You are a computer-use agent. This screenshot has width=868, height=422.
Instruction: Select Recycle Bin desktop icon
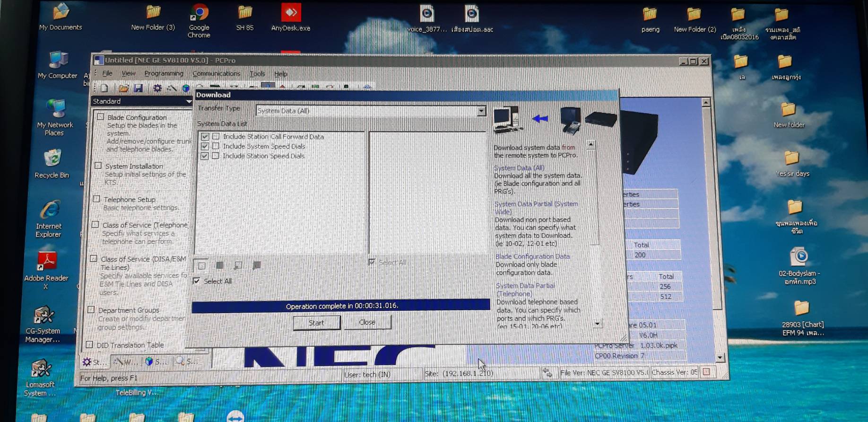click(52, 164)
